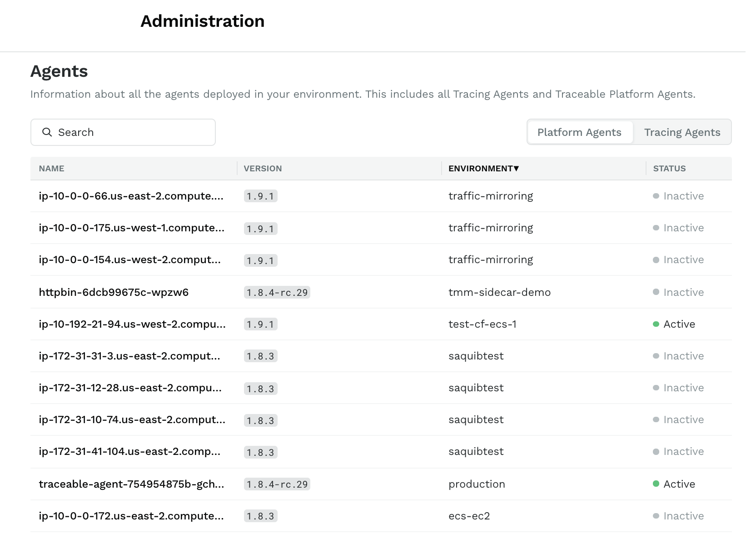Sort by the Name column header
This screenshot has width=756, height=534.
pyautogui.click(x=51, y=169)
